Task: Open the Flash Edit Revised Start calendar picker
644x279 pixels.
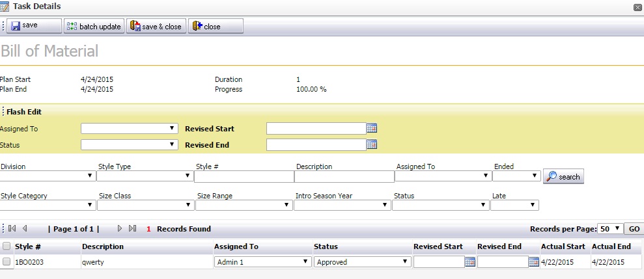Action: point(372,128)
